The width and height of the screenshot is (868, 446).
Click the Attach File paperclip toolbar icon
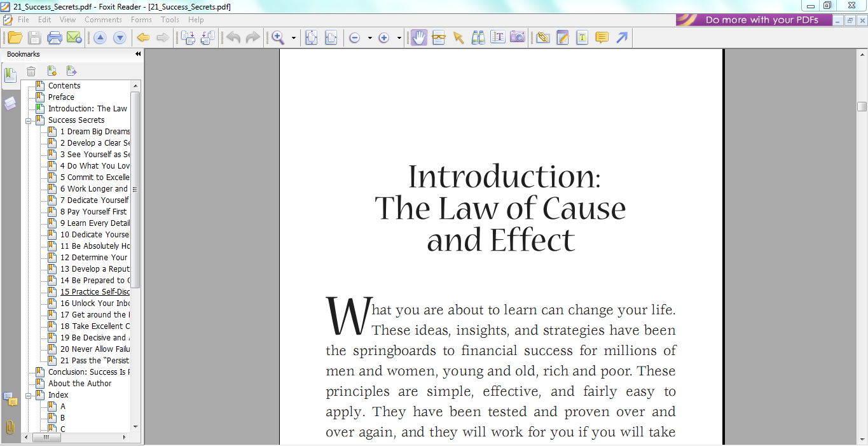tap(542, 38)
